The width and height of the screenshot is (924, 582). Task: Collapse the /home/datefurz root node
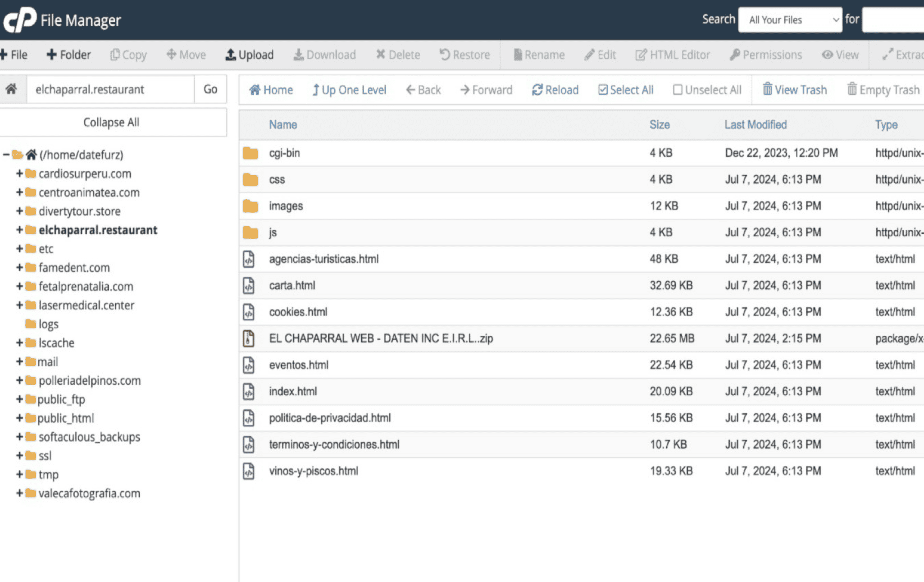[6, 154]
